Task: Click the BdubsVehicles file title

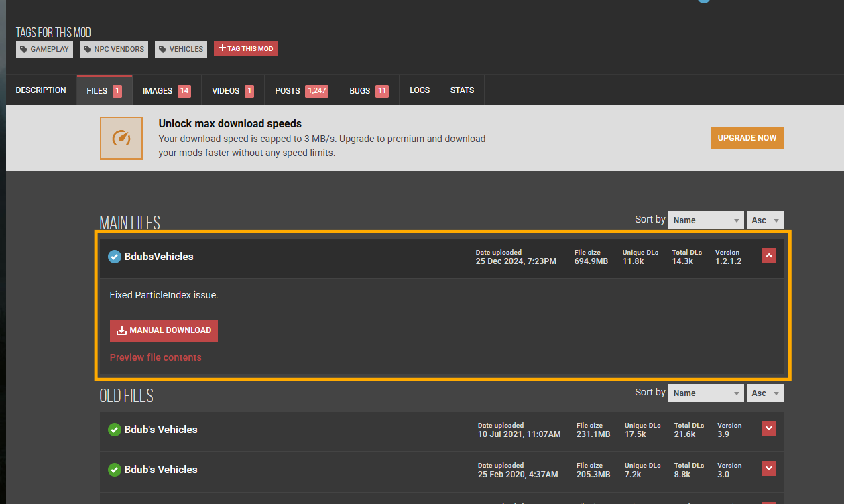Action: (x=159, y=257)
